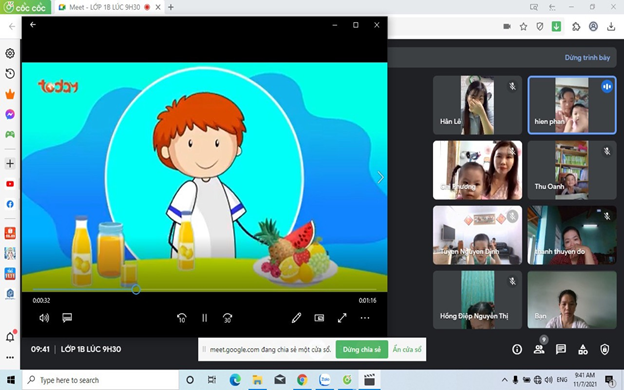Select Hân Lê participant tile
Viewport: 624px width, 390px height.
(x=477, y=105)
